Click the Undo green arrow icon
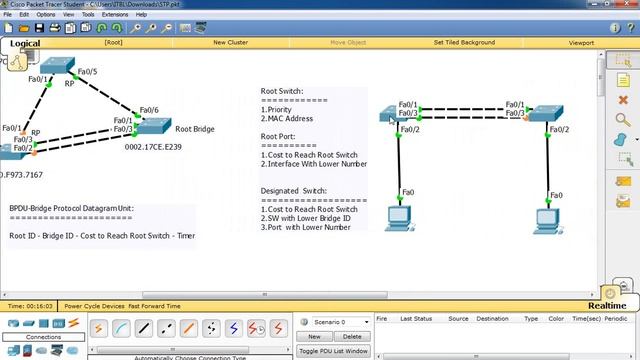640x360 pixels. pyautogui.click(x=102, y=28)
